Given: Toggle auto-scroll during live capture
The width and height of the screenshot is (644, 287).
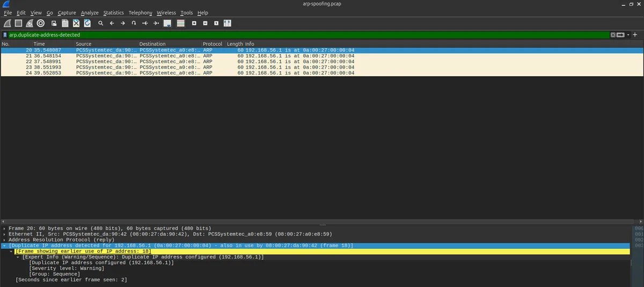Looking at the screenshot, I should tap(167, 23).
